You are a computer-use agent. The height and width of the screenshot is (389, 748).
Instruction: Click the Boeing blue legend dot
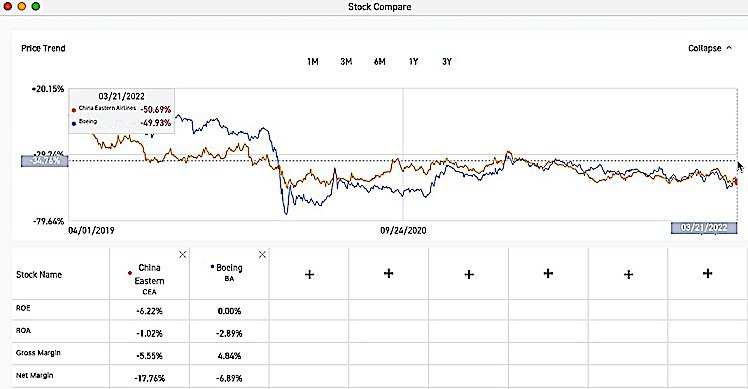pos(73,124)
